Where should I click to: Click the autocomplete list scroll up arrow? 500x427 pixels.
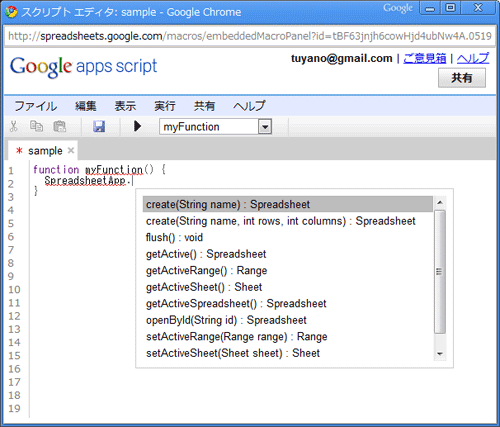click(x=440, y=202)
